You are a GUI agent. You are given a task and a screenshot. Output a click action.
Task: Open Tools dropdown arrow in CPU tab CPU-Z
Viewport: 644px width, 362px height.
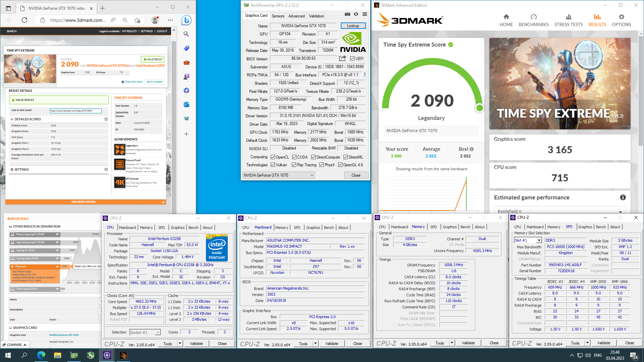click(x=180, y=344)
